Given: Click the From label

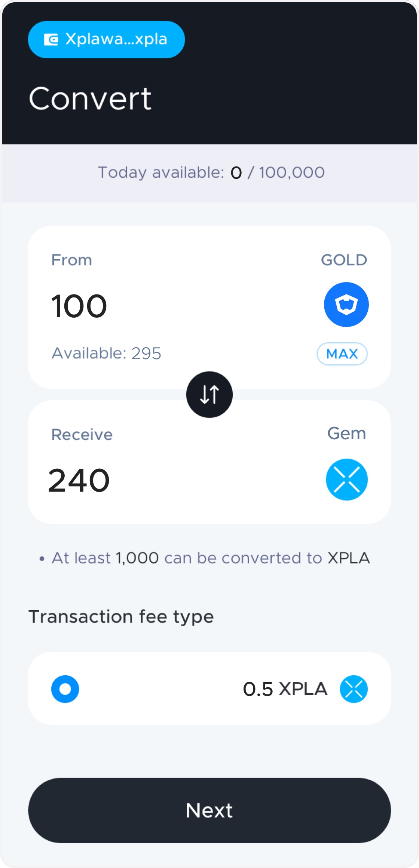Looking at the screenshot, I should pos(72,260).
